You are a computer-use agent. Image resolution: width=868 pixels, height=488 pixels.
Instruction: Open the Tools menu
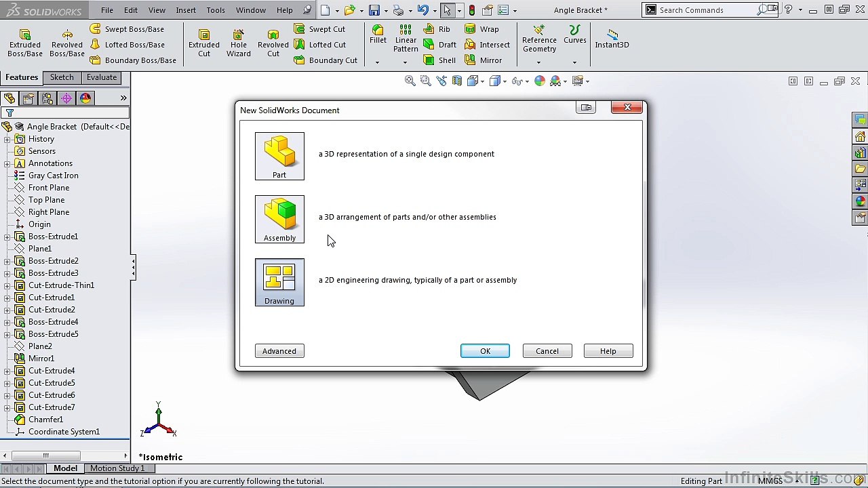coord(216,10)
